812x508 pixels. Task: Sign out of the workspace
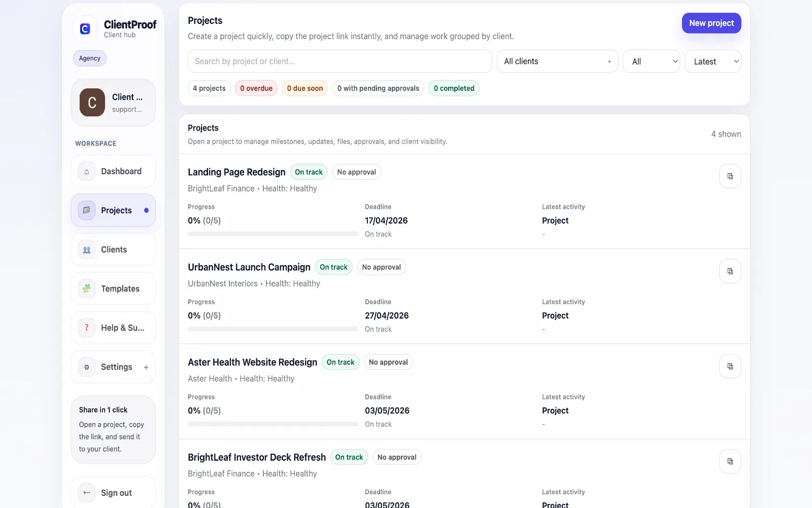[113, 493]
